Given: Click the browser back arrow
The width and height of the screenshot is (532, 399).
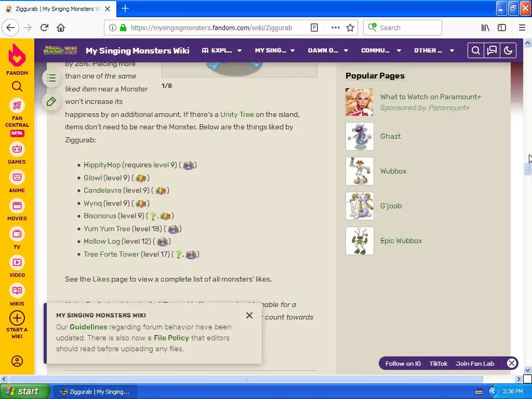Looking at the screenshot, I should tap(10, 28).
